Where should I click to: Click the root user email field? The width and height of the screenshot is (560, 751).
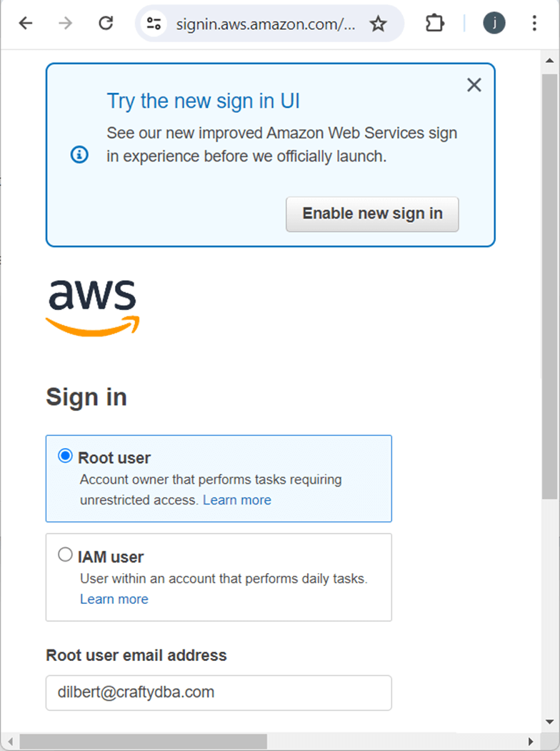[219, 692]
